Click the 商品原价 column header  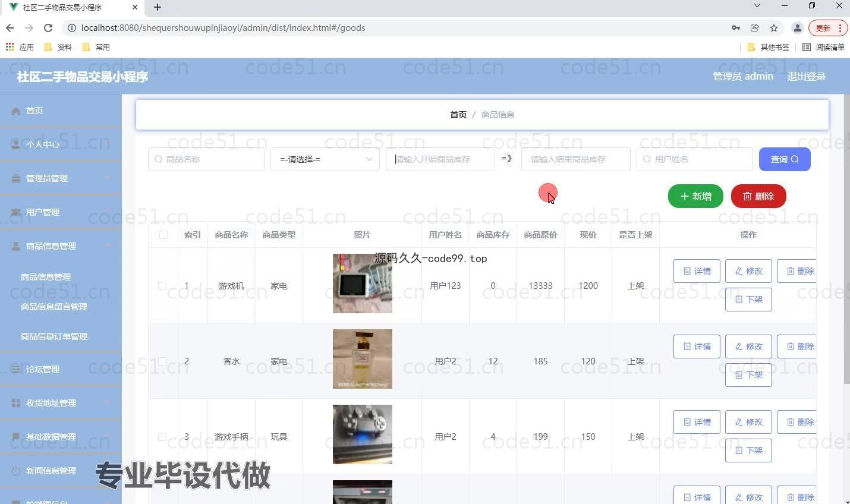540,235
